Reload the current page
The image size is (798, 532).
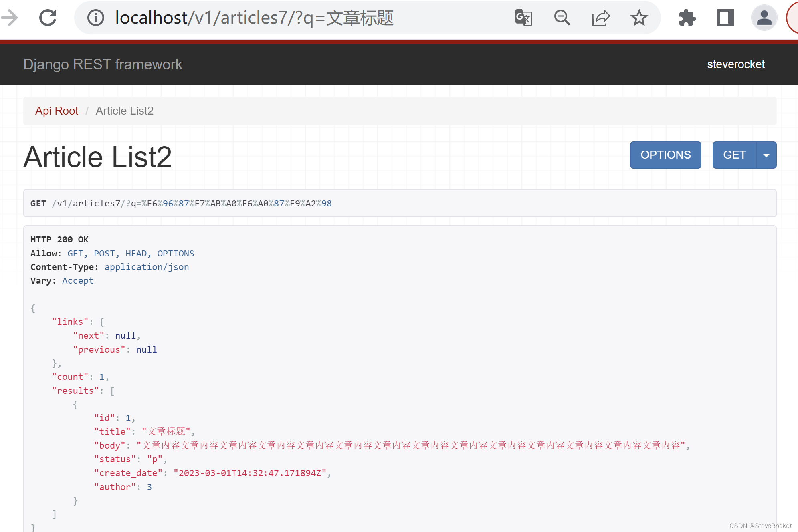click(x=47, y=18)
